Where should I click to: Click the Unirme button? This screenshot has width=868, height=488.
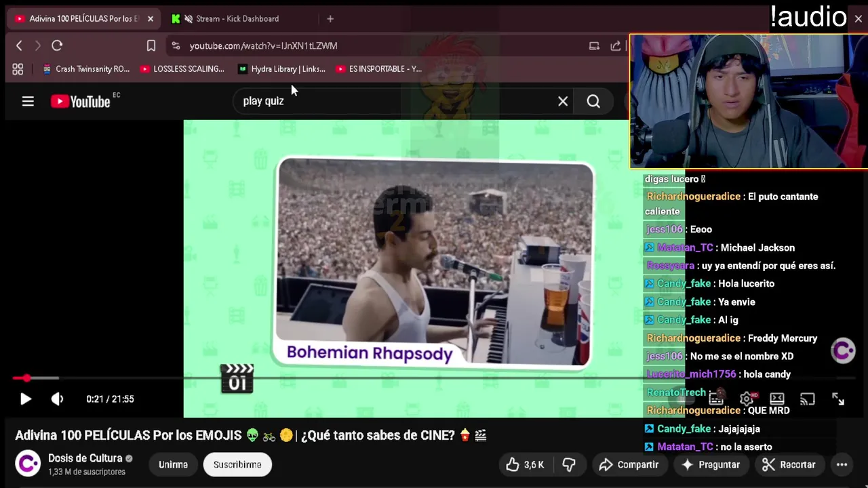point(173,465)
